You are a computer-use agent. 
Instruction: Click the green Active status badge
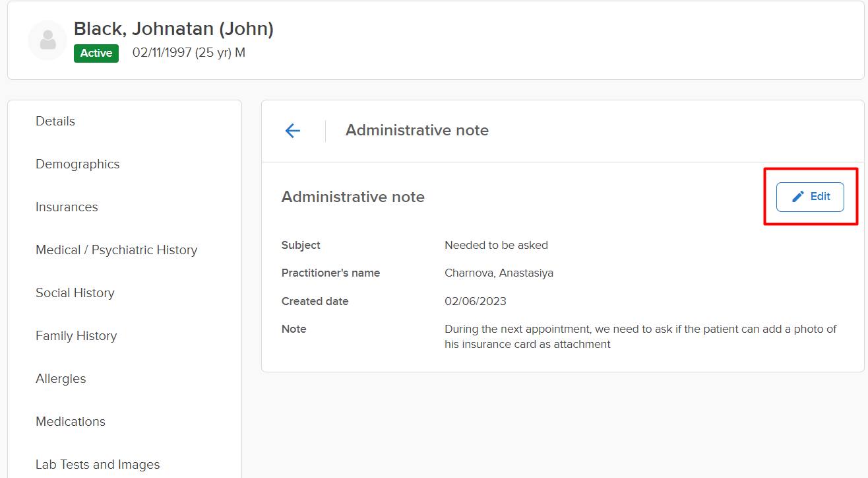[96, 53]
